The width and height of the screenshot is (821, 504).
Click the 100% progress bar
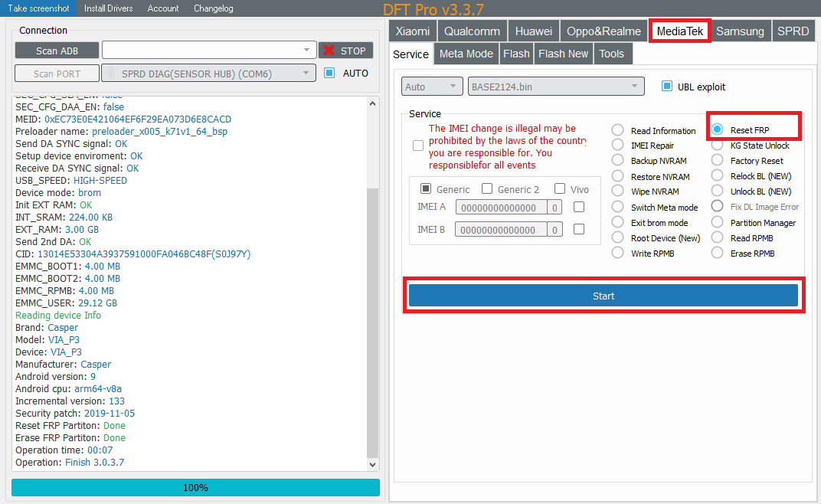pyautogui.click(x=195, y=487)
